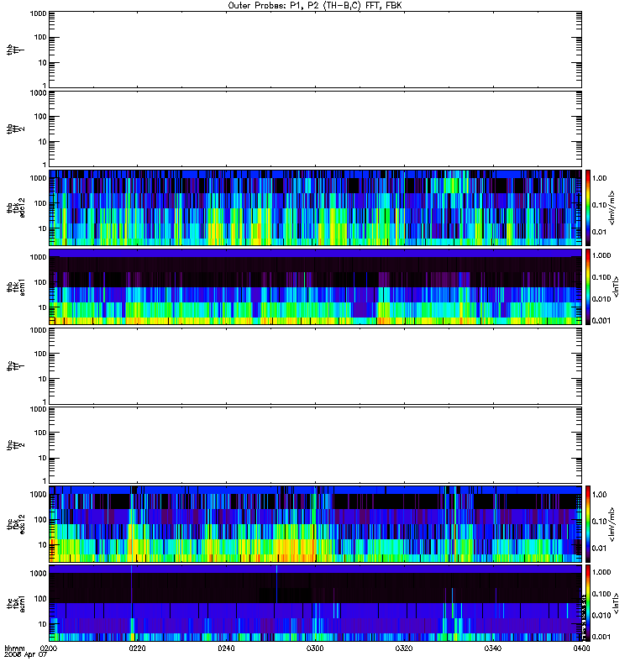Viewport: 630px width, 672px height.
Task: Click the thc fft 2 panel axis title
Action: tap(15, 445)
